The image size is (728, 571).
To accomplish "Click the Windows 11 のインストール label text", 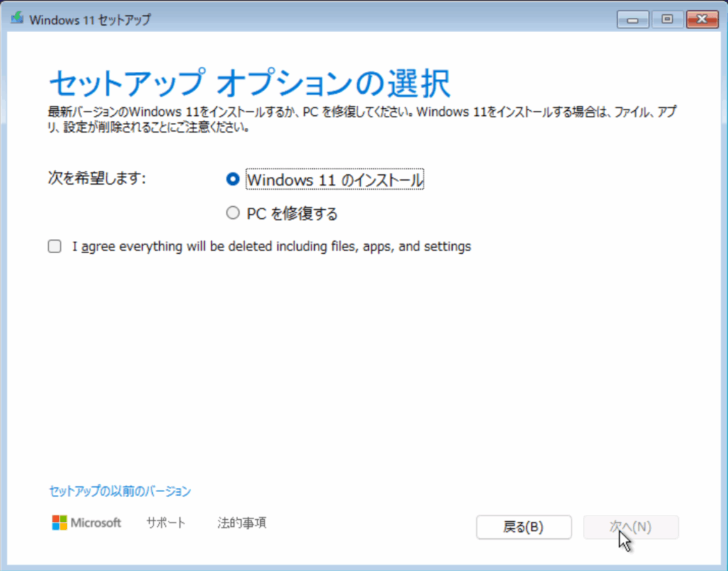I will point(335,181).
